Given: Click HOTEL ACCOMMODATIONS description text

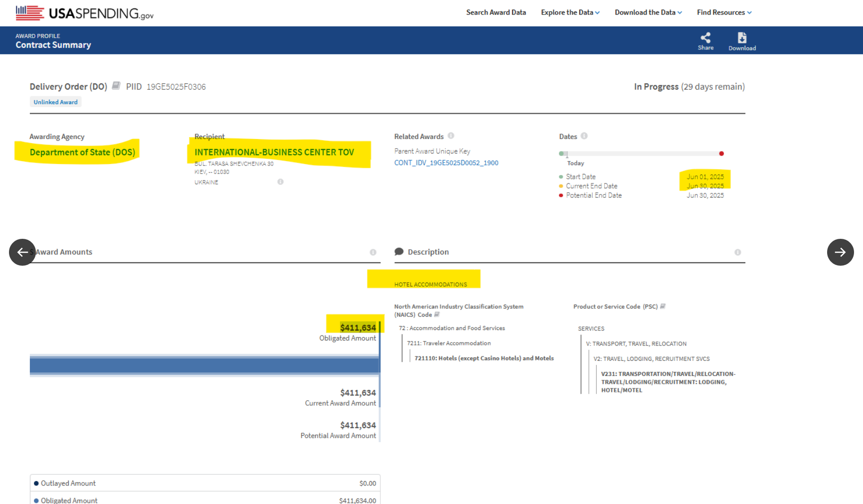Looking at the screenshot, I should [x=431, y=285].
